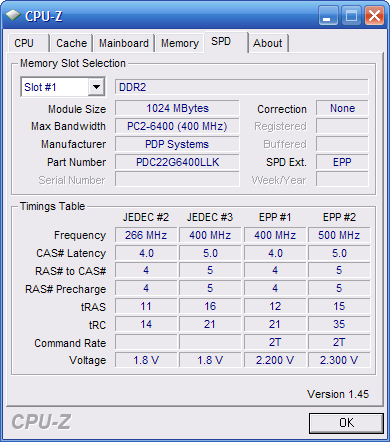Click the 1024 MBytes module size value
This screenshot has height=442, width=390.
(x=177, y=108)
